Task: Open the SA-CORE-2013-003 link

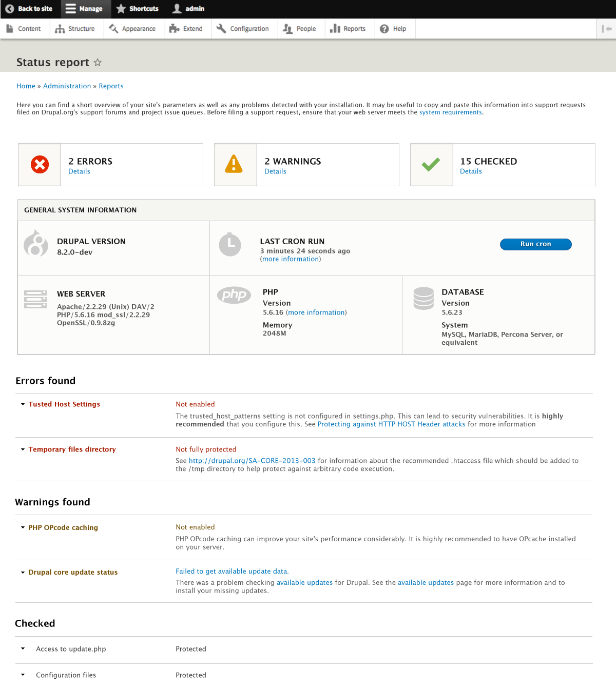Action: click(x=252, y=461)
